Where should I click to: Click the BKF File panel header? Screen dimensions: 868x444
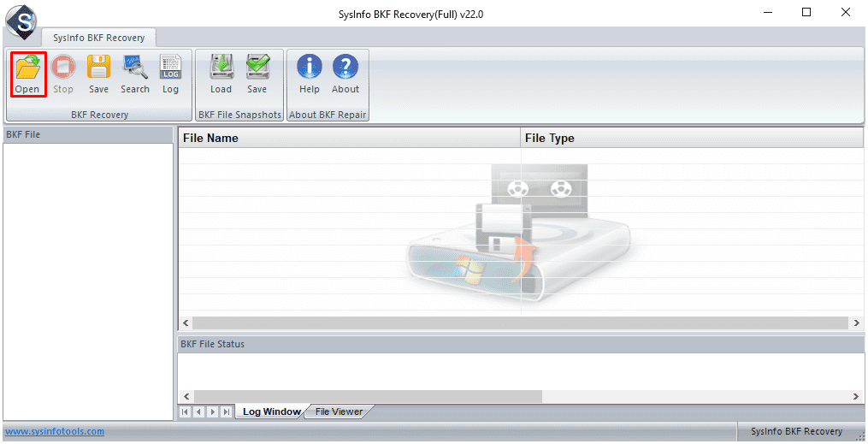[x=88, y=134]
